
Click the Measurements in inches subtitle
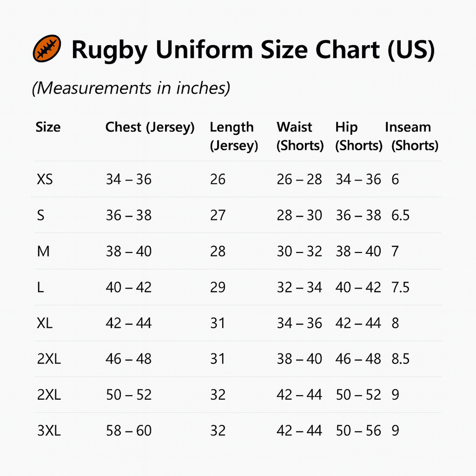[x=131, y=88]
